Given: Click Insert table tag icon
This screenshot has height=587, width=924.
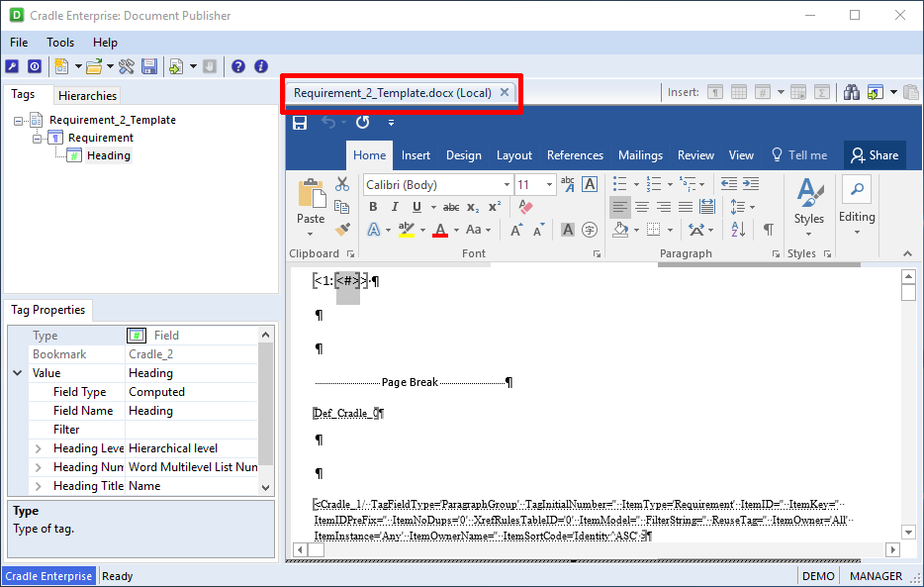Looking at the screenshot, I should 738,92.
